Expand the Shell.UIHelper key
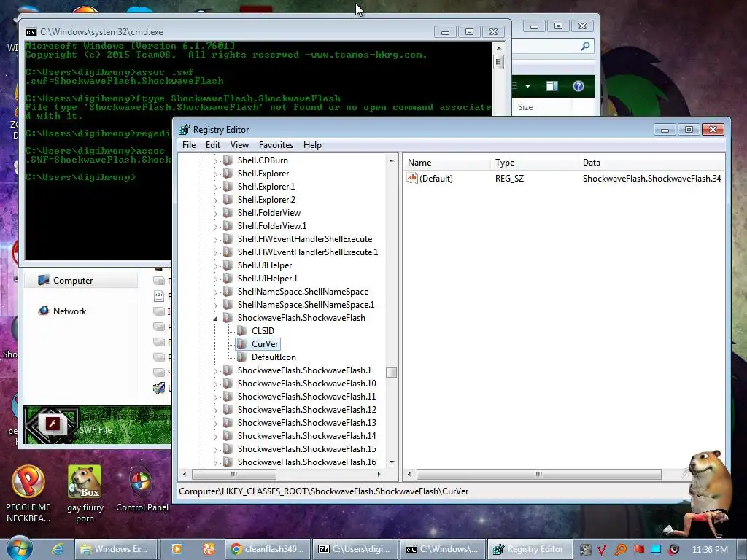Viewport: 747px width, 560px height. 215,265
